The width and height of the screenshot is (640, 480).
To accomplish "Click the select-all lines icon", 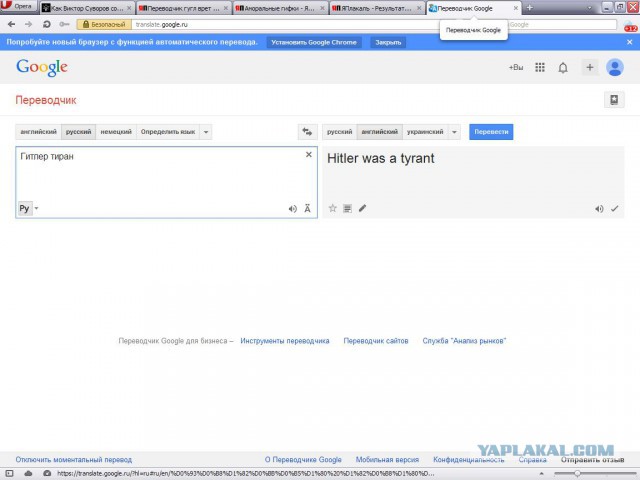I will 347,209.
